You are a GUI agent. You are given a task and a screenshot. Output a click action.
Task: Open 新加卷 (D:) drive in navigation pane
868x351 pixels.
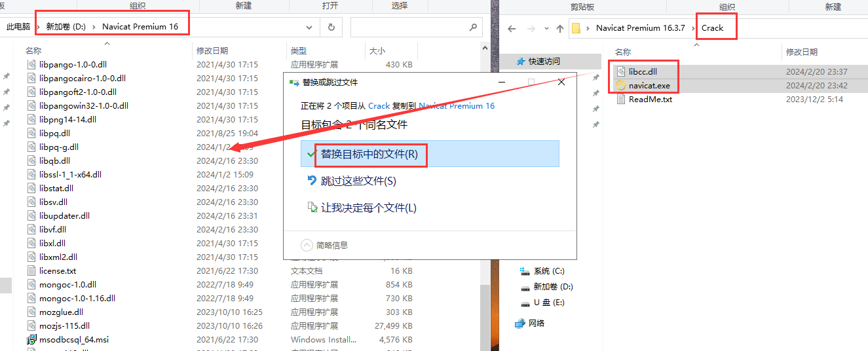click(x=553, y=286)
